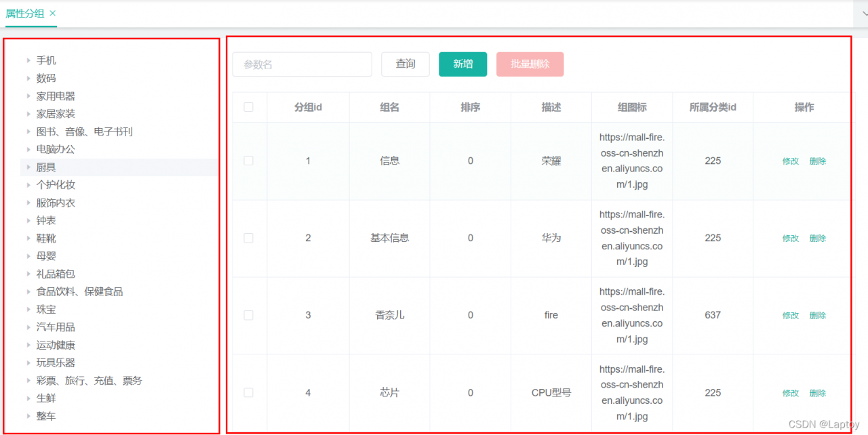The width and height of the screenshot is (868, 435).
Task: Expand the 数码 category node arrow
Action: pos(28,78)
